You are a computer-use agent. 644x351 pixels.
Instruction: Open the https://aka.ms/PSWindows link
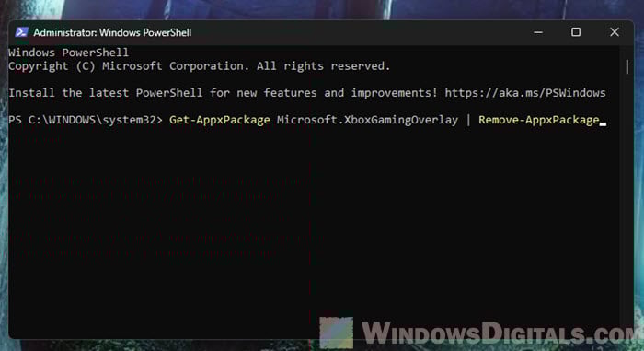[x=525, y=93]
